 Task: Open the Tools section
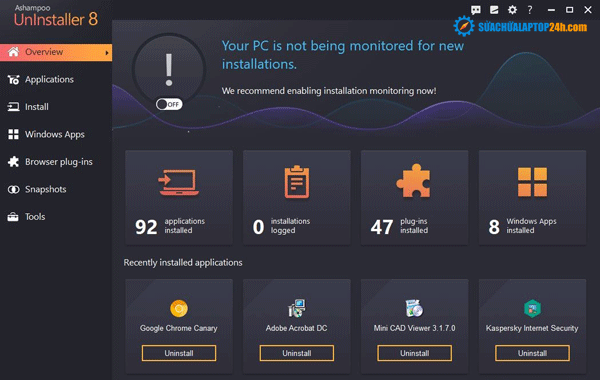point(35,217)
